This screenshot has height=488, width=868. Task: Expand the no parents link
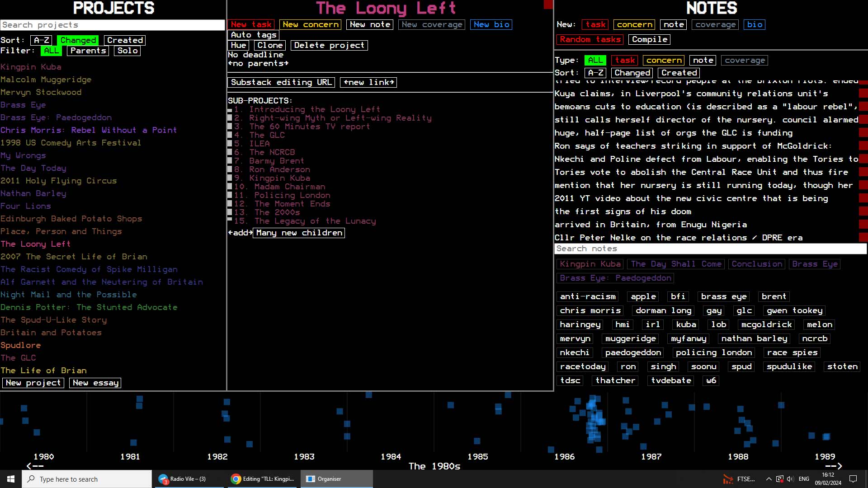258,63
